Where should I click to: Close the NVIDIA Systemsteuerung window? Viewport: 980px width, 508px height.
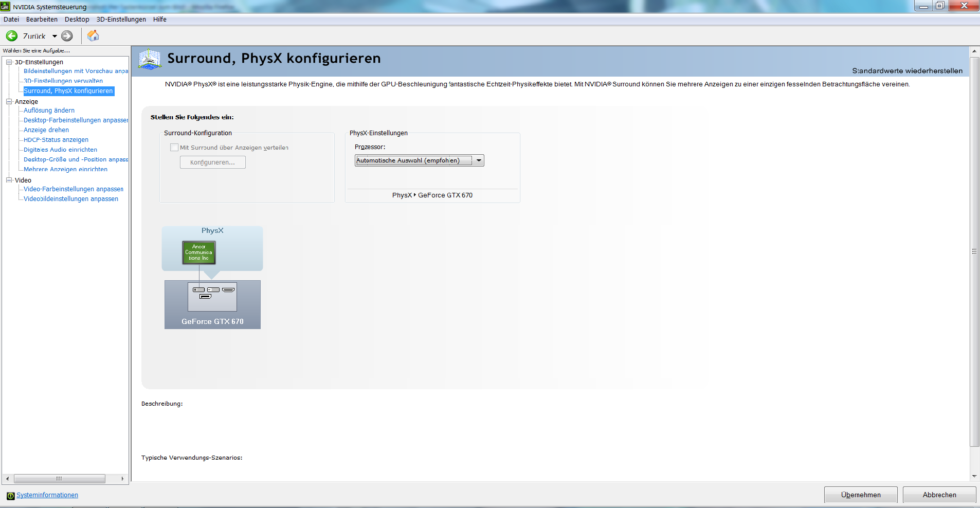click(964, 6)
